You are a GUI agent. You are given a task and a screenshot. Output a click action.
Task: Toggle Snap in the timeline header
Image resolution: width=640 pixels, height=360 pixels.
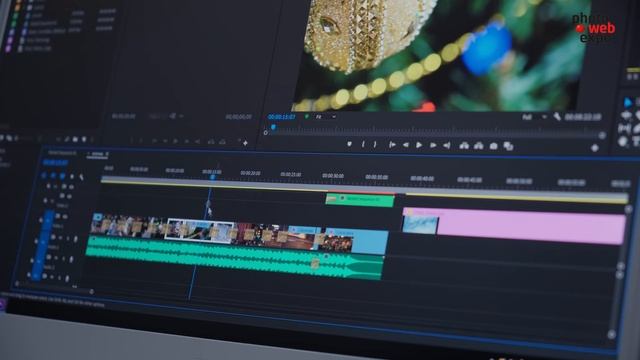tap(53, 176)
